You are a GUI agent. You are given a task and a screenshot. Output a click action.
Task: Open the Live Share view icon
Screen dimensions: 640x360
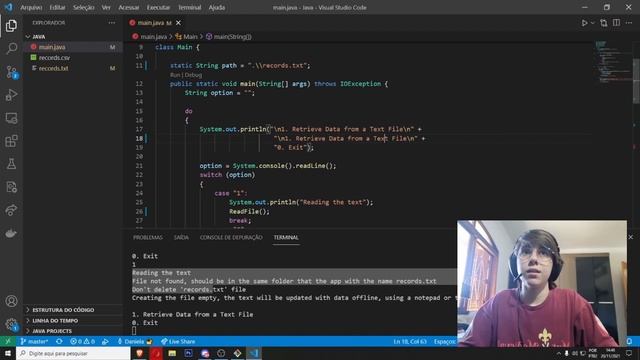pos(11,210)
